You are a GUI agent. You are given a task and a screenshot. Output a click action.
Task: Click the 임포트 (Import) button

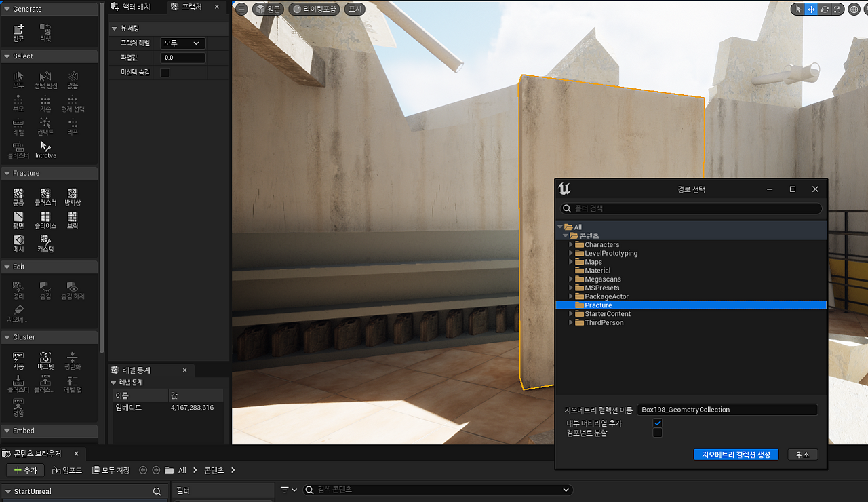click(x=67, y=470)
